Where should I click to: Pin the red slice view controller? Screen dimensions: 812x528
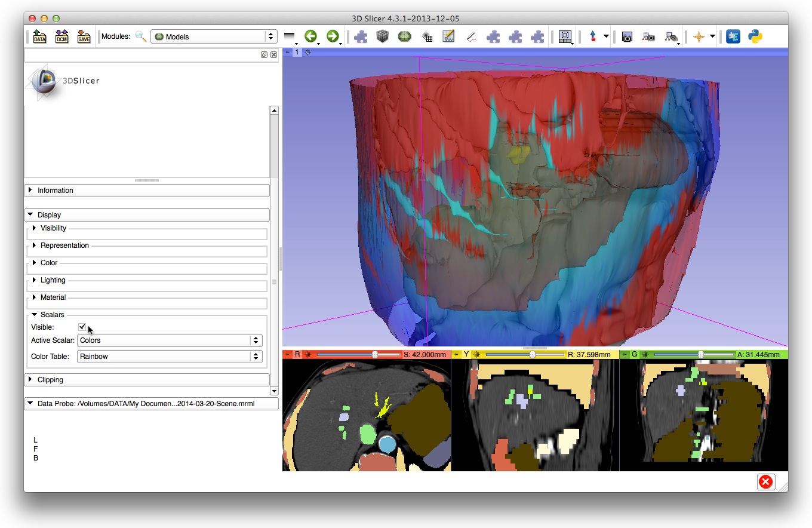pyautogui.click(x=287, y=355)
